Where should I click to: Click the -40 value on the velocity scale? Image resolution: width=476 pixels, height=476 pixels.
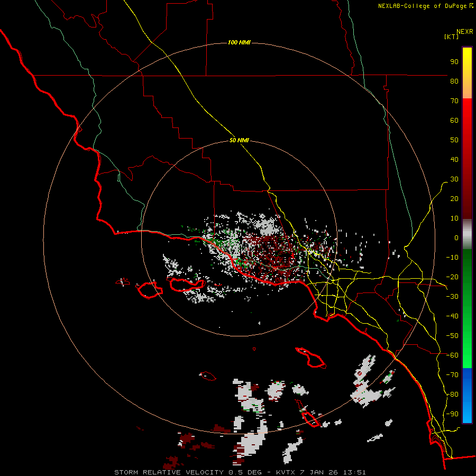pyautogui.click(x=452, y=316)
